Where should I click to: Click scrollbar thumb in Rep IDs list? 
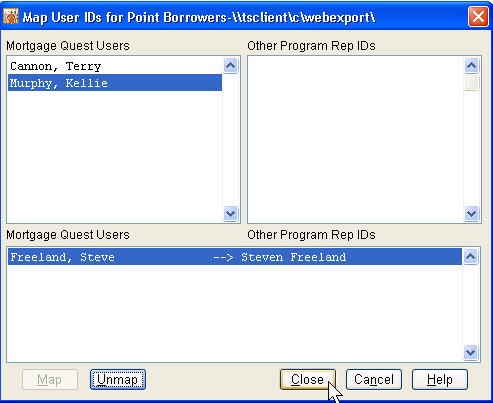tap(471, 83)
